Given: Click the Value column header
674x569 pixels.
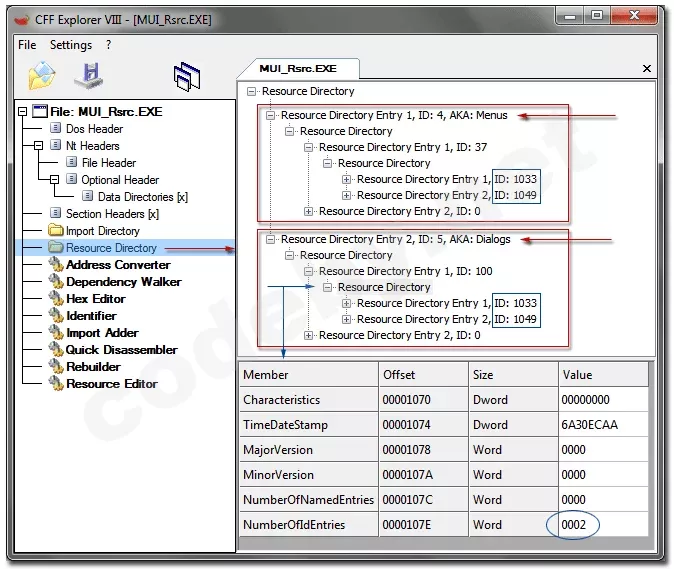Looking at the screenshot, I should pyautogui.click(x=604, y=375).
